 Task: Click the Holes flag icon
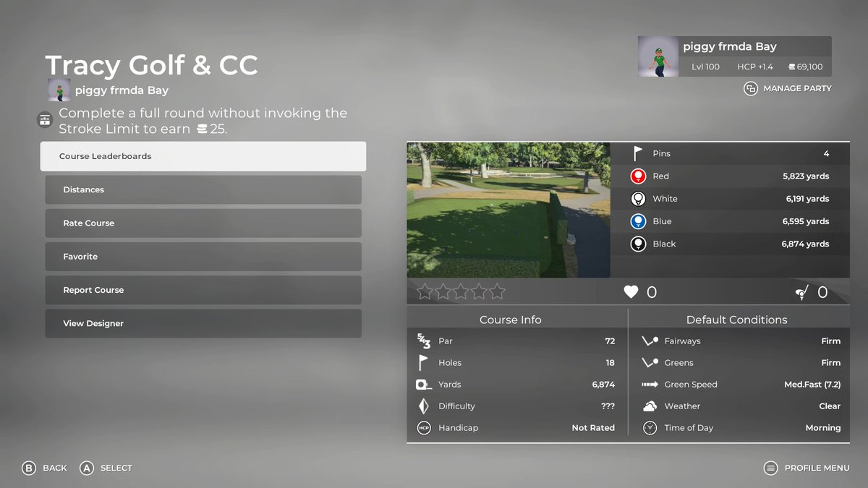[424, 362]
